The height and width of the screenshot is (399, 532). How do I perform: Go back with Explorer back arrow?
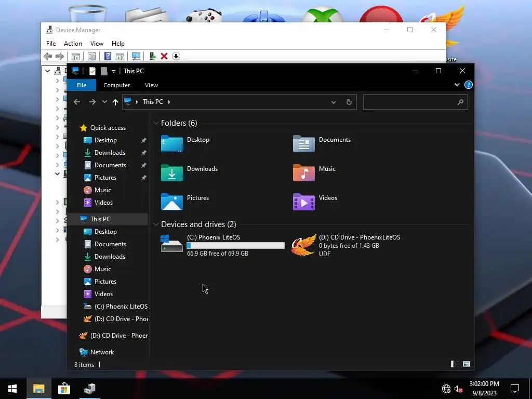point(77,102)
